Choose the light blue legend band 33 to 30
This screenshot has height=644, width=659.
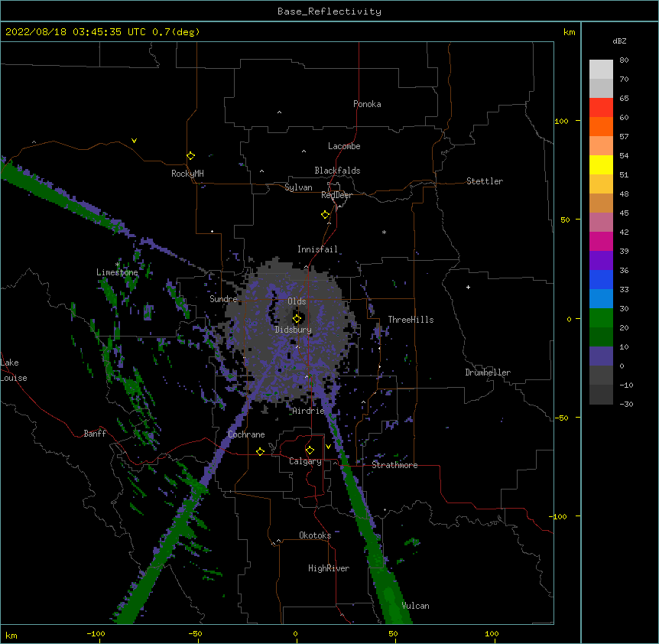tap(601, 298)
